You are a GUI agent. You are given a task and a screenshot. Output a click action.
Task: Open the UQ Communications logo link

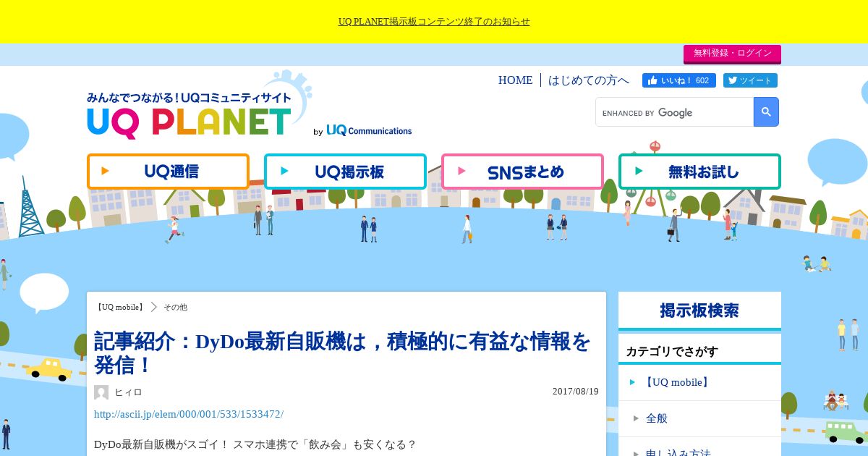coord(369,130)
